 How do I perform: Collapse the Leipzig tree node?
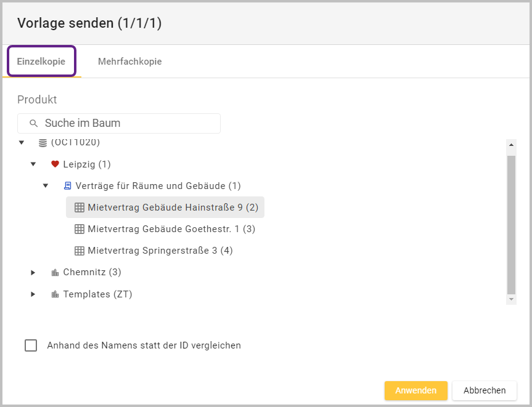click(33, 164)
